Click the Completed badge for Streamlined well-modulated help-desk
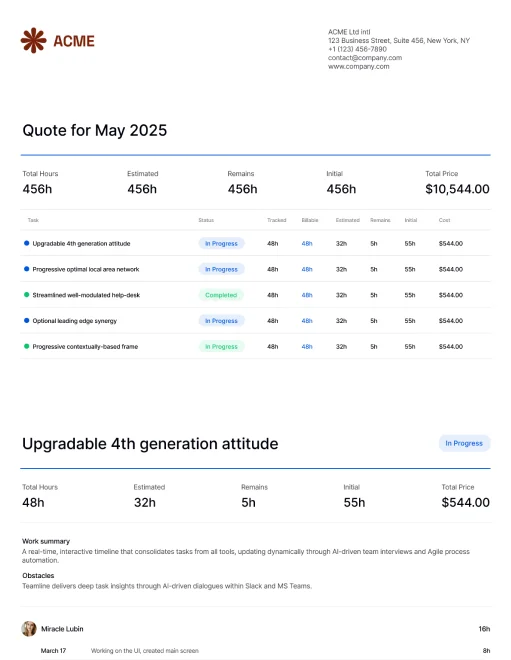511x660 pixels. (x=221, y=295)
